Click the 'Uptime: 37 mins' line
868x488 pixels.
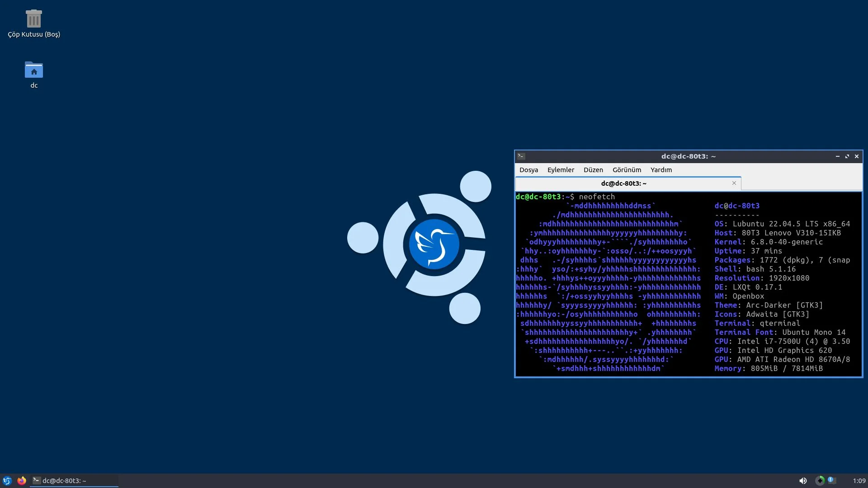click(x=748, y=251)
